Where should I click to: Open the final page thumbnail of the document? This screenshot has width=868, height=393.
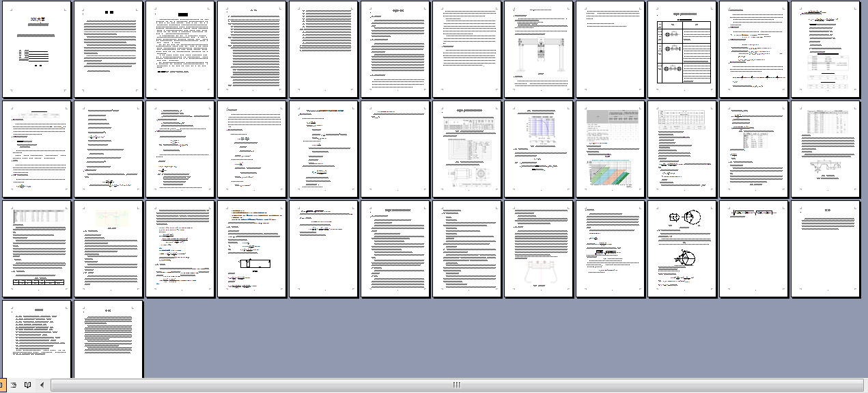(108, 339)
